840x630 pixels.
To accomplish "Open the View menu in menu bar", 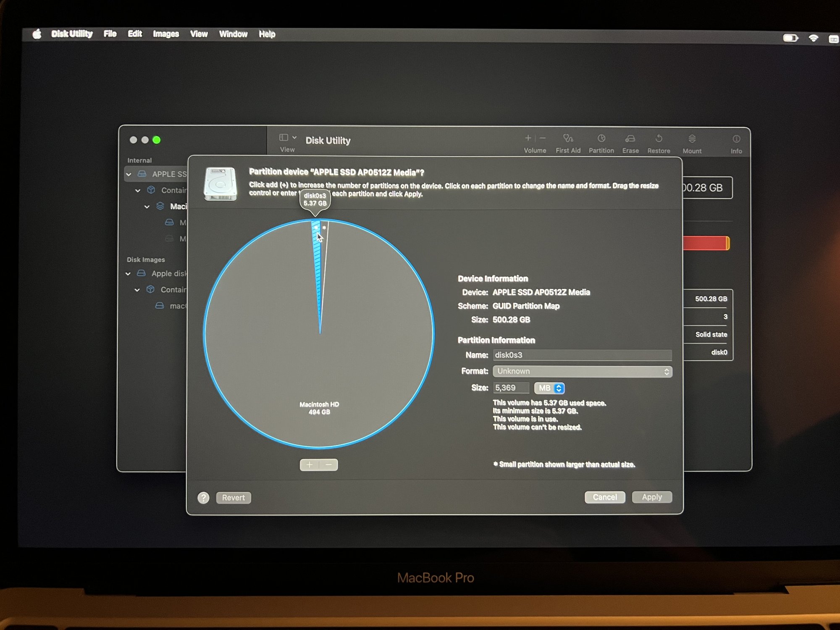I will (199, 34).
